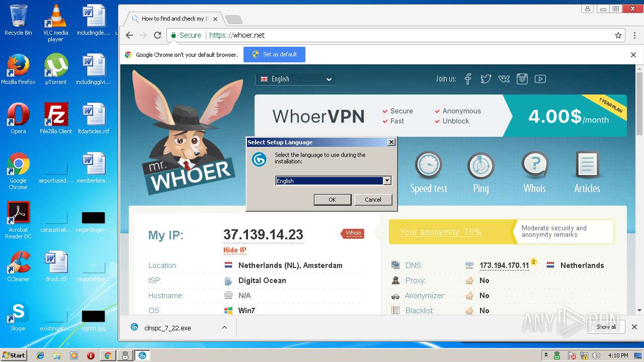Image resolution: width=644 pixels, height=362 pixels.
Task: Set Chrome as default browser
Action: (x=274, y=54)
